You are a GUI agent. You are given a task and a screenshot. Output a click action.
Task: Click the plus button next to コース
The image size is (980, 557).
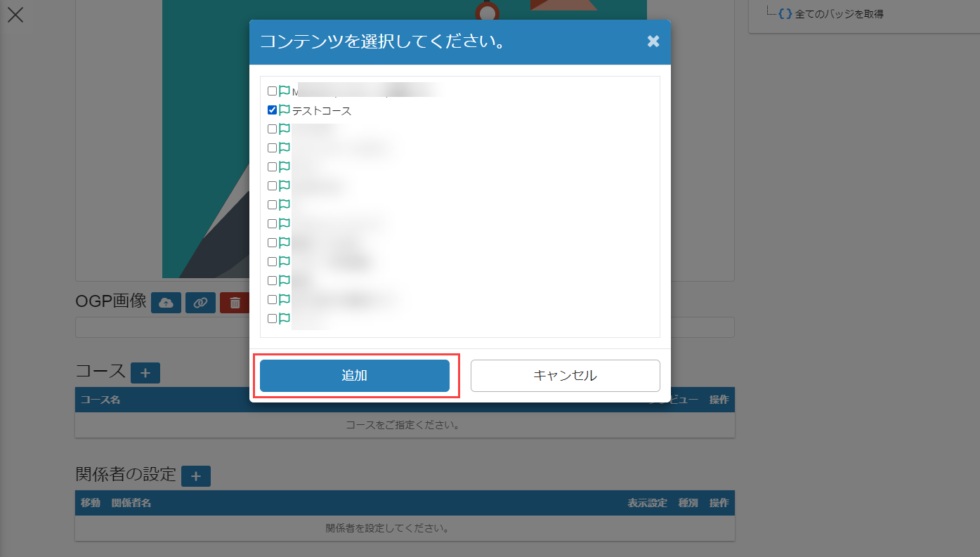point(145,373)
